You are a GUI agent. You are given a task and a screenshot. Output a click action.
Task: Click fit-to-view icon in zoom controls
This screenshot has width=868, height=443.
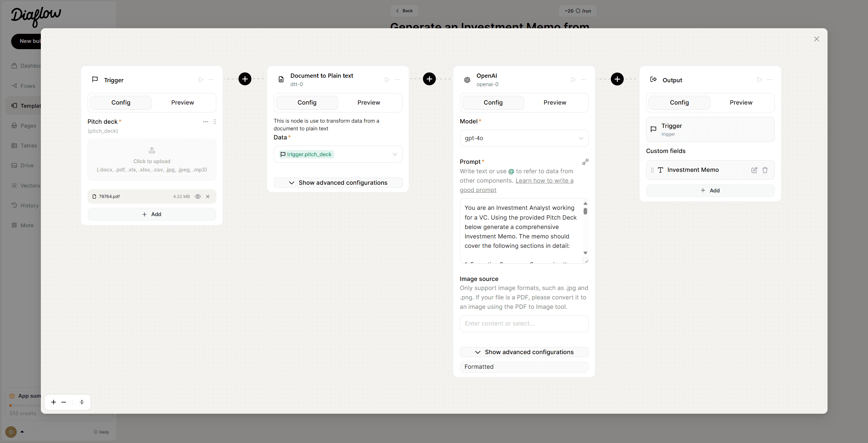click(82, 402)
